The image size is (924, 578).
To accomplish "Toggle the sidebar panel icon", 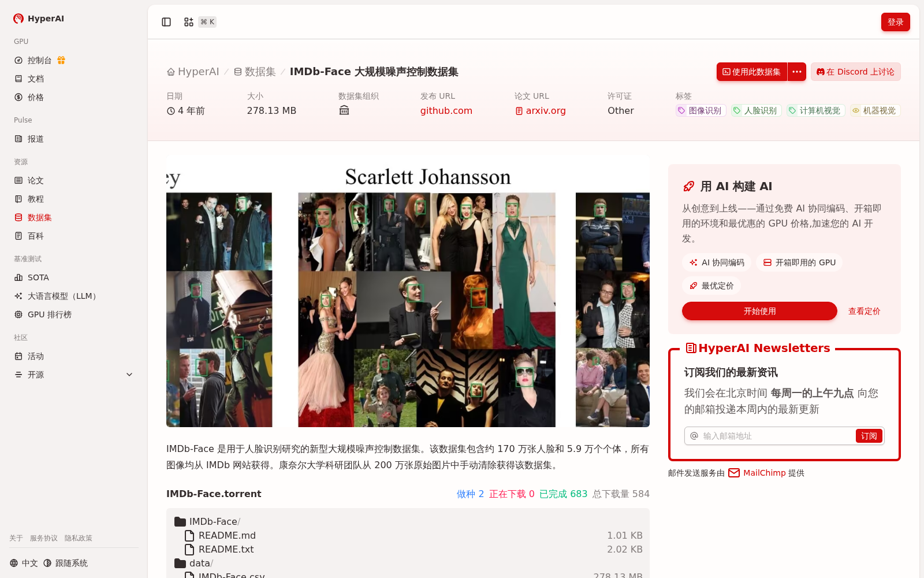I will click(x=166, y=22).
